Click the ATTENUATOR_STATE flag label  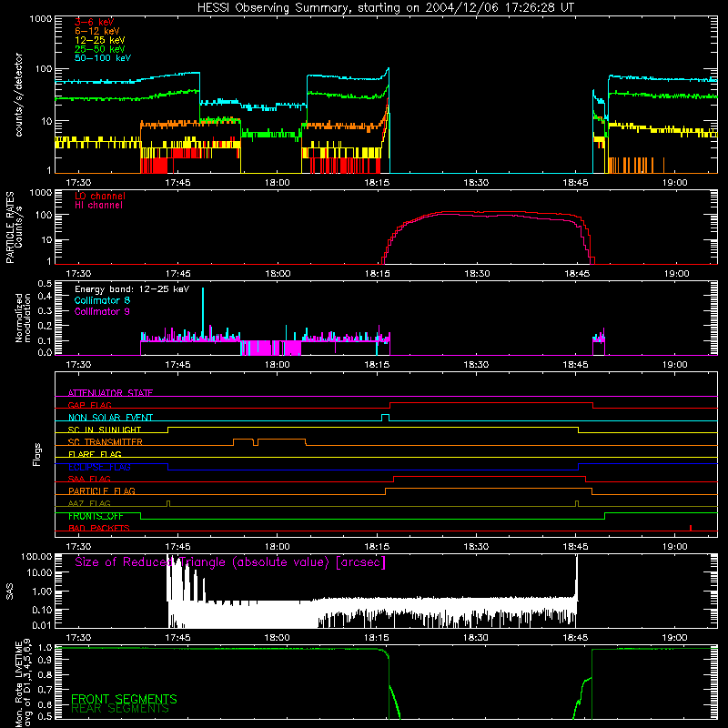click(110, 393)
